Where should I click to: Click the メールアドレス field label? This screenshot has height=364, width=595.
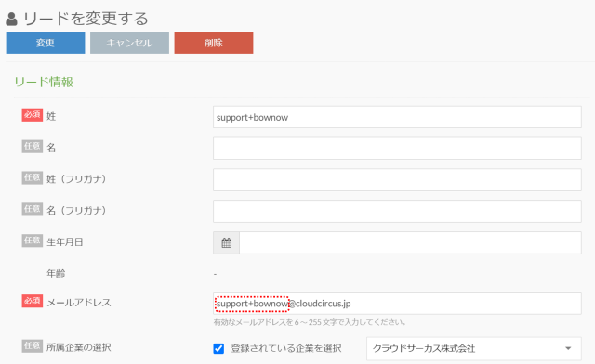pyautogui.click(x=79, y=303)
